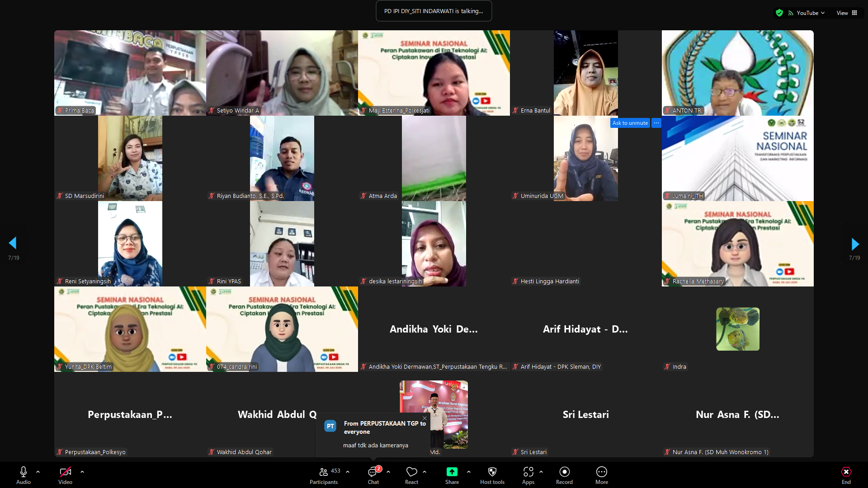Select Setiyo Windar A video tile
The width and height of the screenshot is (868, 488).
click(x=282, y=73)
